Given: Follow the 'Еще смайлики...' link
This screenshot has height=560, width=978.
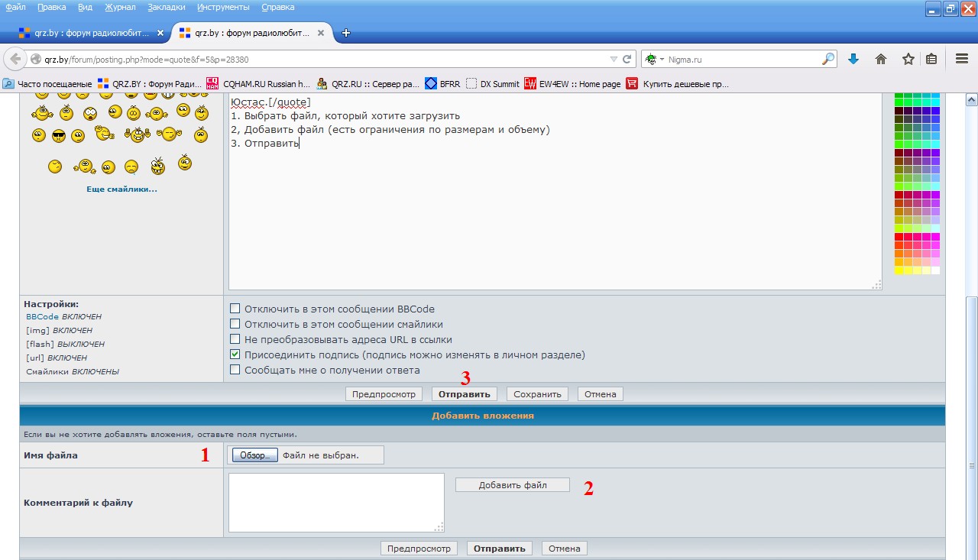Looking at the screenshot, I should coord(121,189).
